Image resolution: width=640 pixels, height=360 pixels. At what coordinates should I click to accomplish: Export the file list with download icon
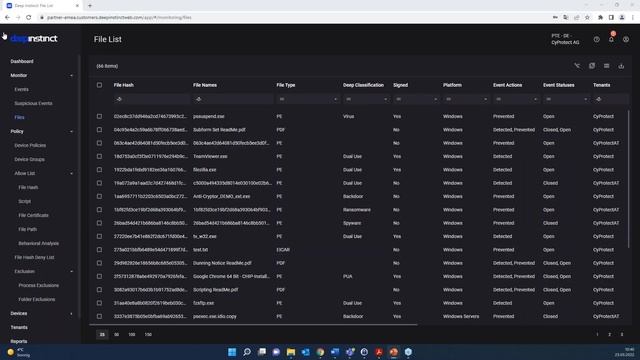pos(621,66)
